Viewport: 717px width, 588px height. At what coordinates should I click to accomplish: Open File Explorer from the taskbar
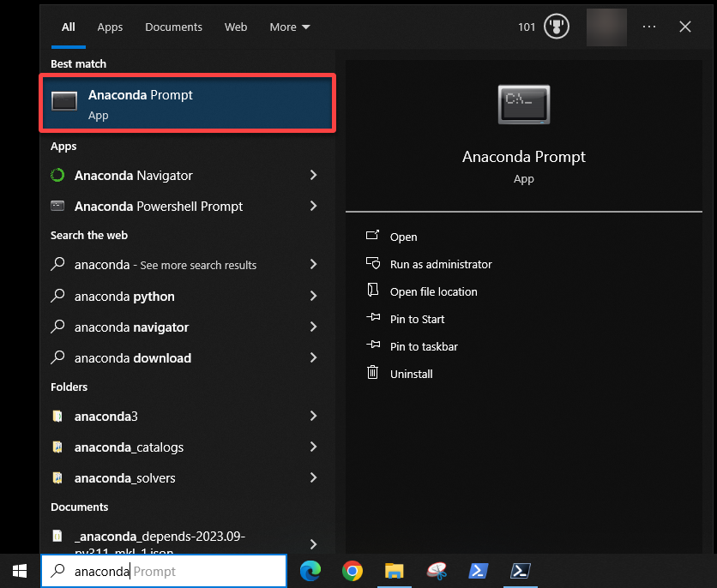coord(395,571)
